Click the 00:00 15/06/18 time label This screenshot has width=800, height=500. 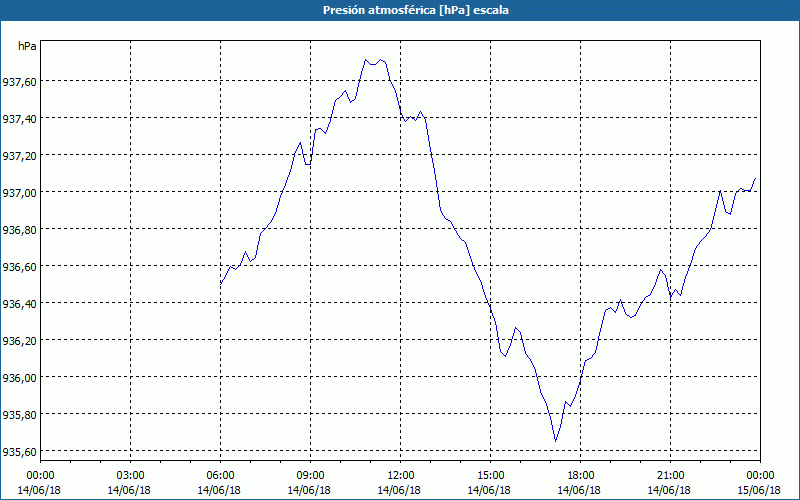(x=759, y=483)
